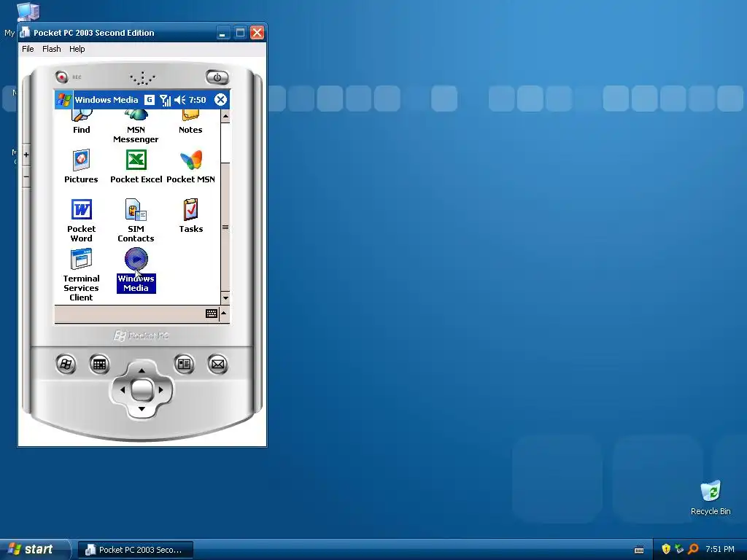Screen dimensions: 747x560
Task: Launch MSN Messenger
Action: click(x=136, y=125)
